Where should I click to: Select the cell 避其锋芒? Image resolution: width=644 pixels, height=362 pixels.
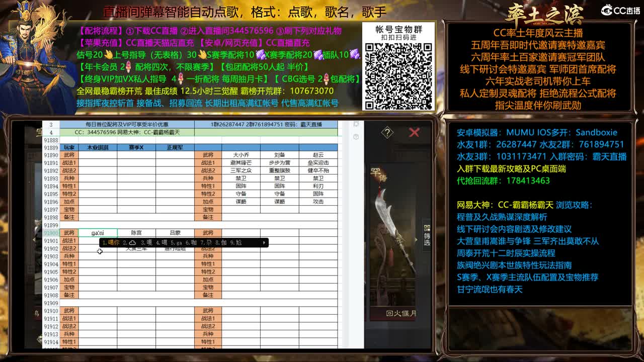(241, 163)
